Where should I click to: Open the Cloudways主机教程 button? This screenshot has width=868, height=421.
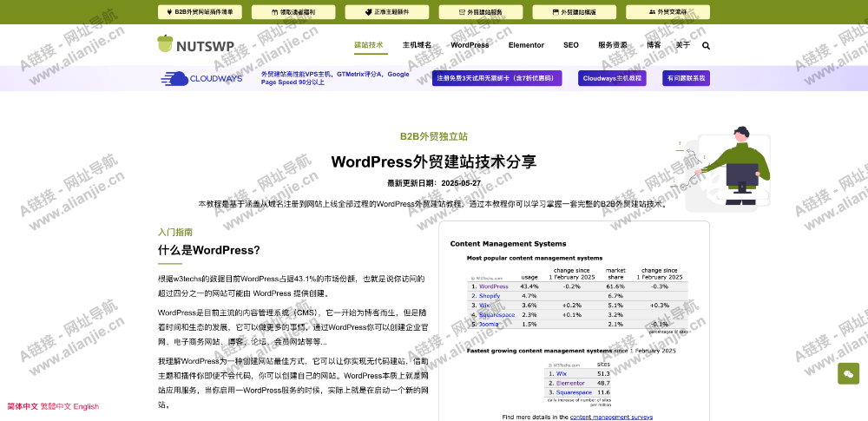pos(612,78)
